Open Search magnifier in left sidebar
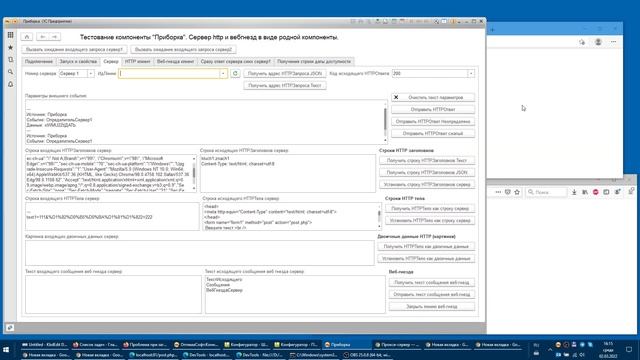The height and width of the screenshot is (360, 640). (10, 72)
